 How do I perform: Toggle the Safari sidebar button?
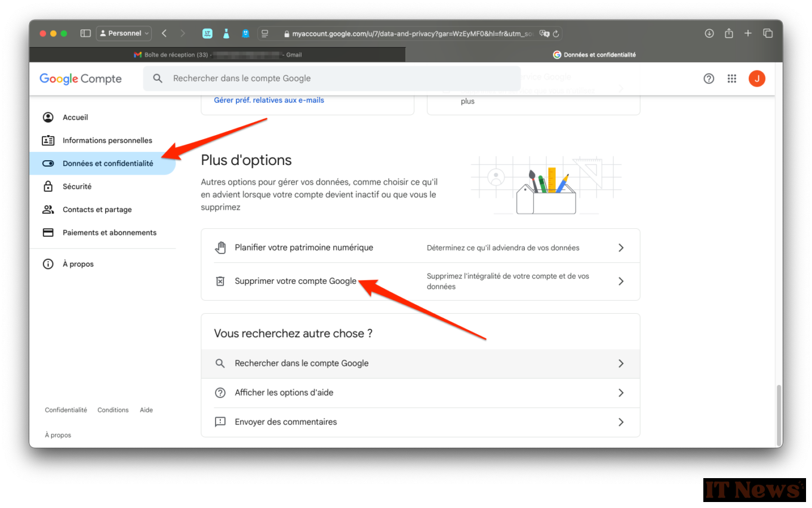[85, 33]
